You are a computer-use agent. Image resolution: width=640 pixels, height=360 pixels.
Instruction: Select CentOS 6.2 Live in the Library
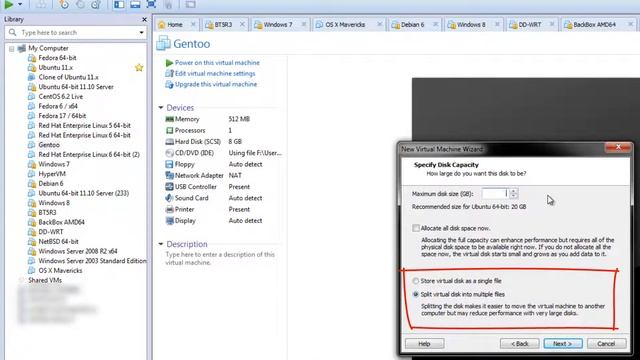(60, 96)
